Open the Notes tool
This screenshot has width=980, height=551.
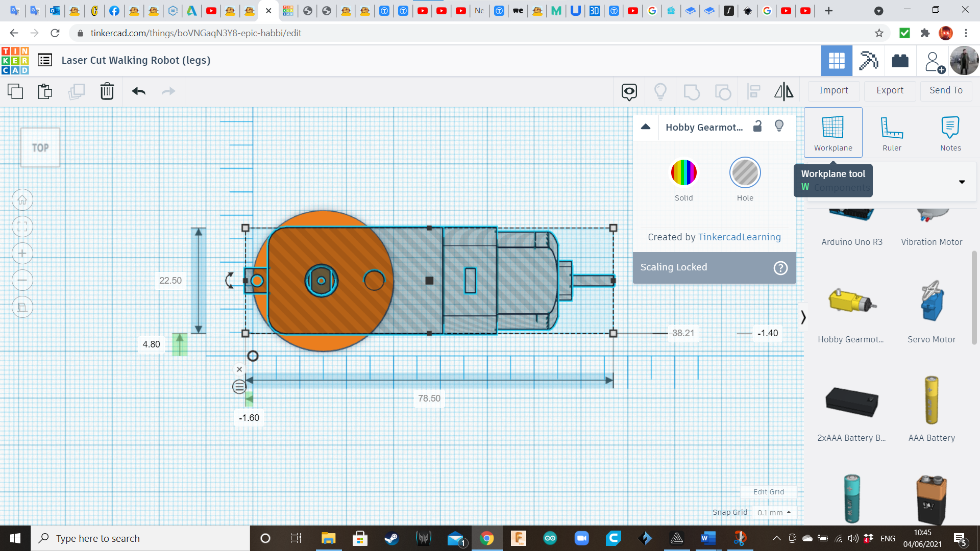tap(950, 132)
